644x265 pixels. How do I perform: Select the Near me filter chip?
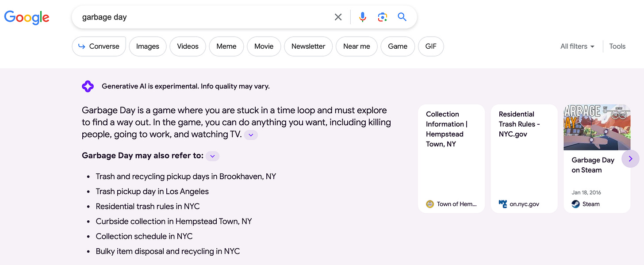356,46
